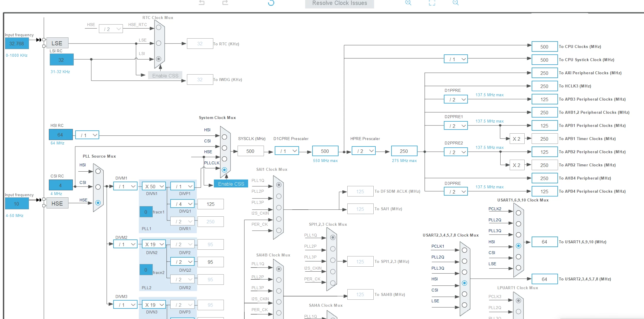Select PLLCLK in System Clock Mux
The image size is (644, 319).
coord(224,170)
